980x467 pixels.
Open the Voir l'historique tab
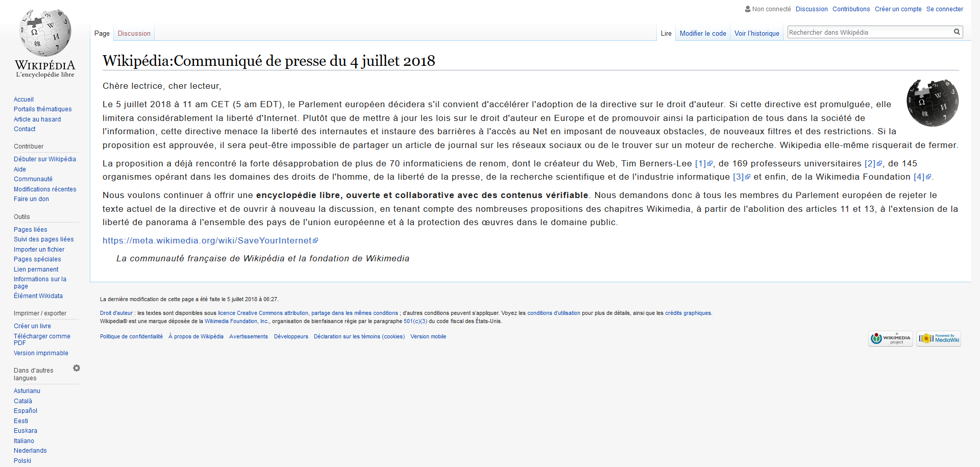757,33
